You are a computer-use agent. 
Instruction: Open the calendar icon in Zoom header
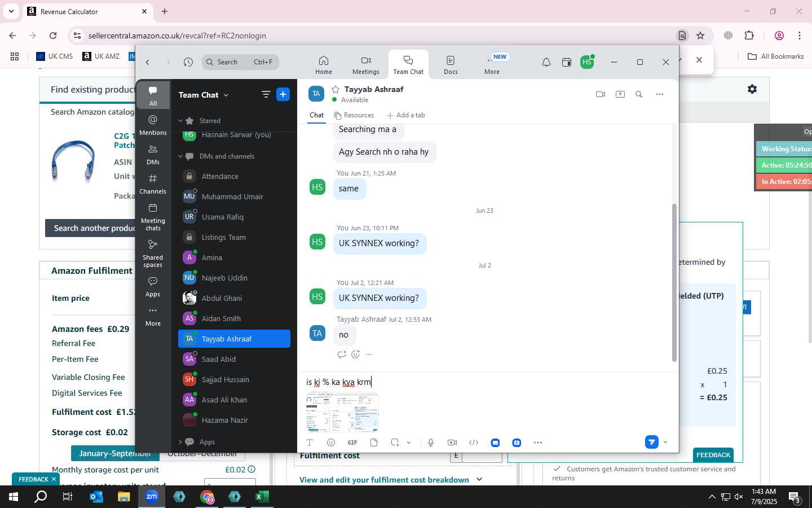pyautogui.click(x=567, y=62)
